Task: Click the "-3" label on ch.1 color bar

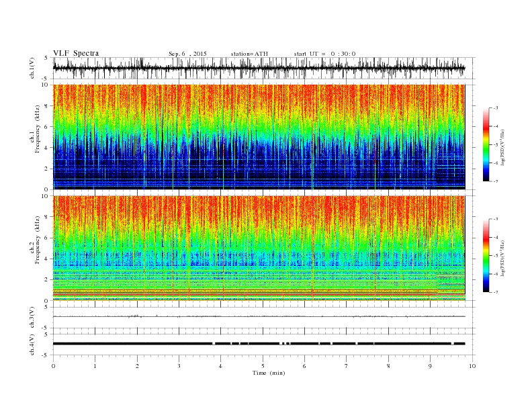Action: point(495,108)
